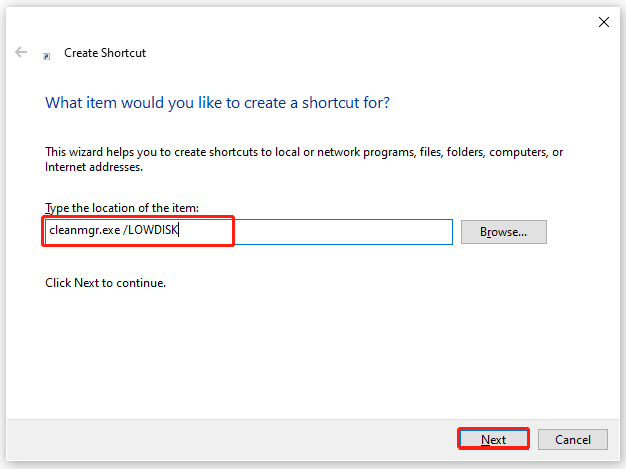Click the "Type the location of the item" label
Screen dimensions: 626x469
pyautogui.click(x=122, y=208)
